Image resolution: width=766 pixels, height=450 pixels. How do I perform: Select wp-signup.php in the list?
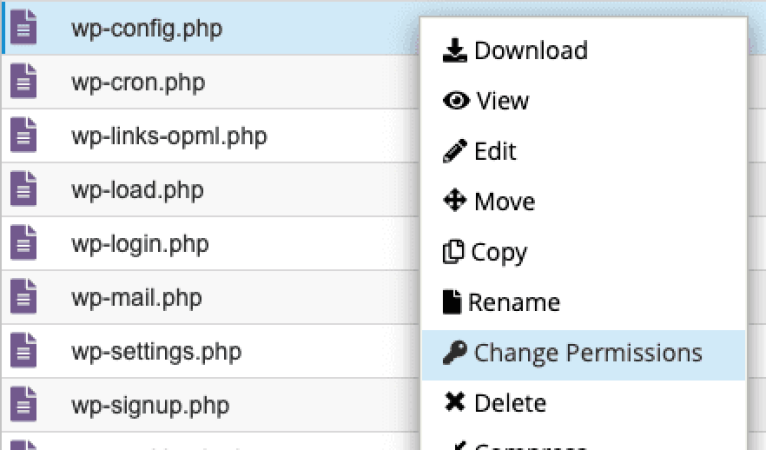pos(150,406)
